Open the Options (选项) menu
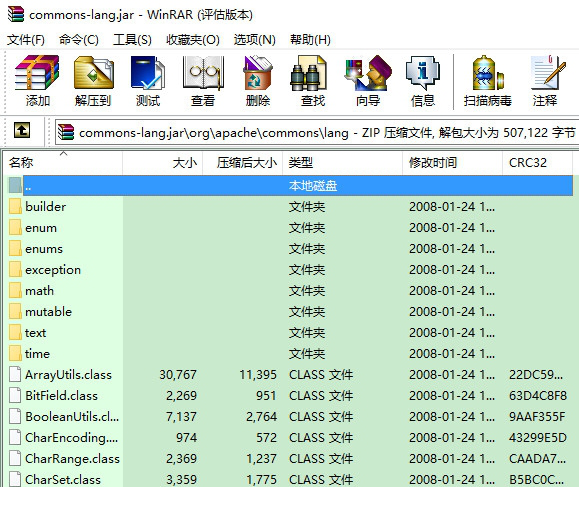 (254, 40)
